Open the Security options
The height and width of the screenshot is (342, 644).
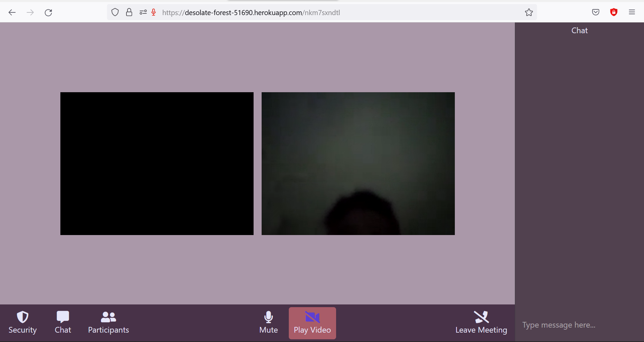[22, 322]
